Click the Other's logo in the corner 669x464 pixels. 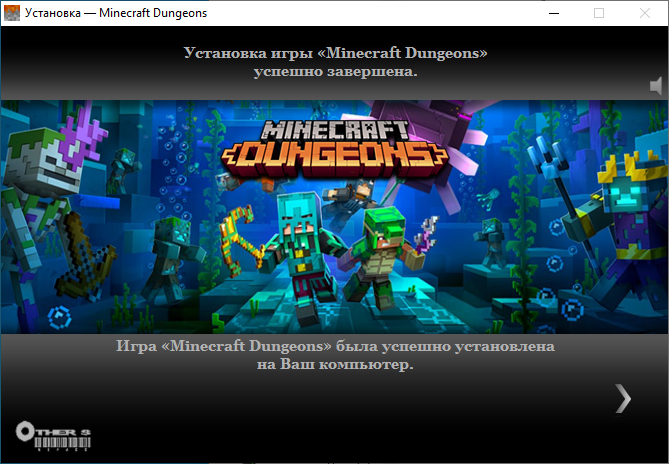(53, 436)
